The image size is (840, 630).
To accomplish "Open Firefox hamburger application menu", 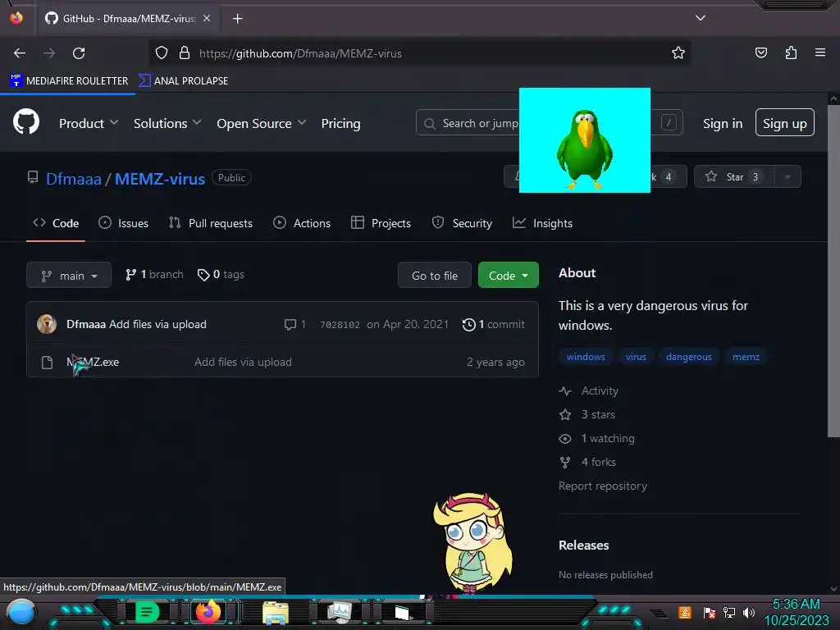I will [x=819, y=52].
